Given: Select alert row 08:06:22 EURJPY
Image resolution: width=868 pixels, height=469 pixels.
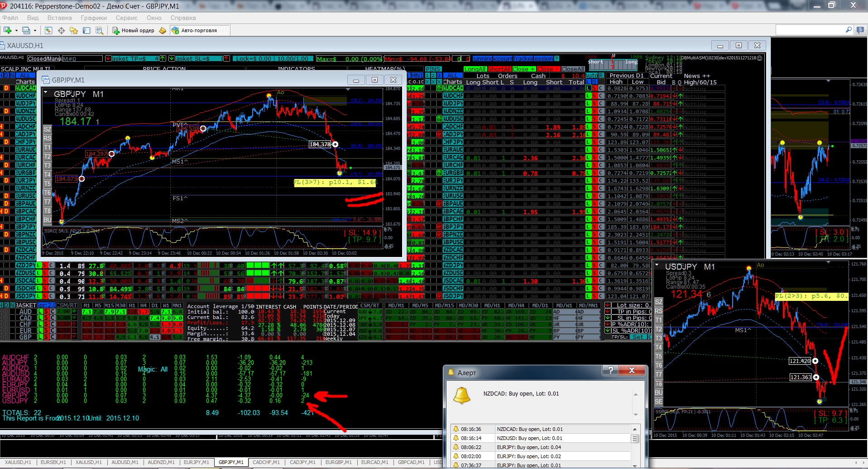Looking at the screenshot, I should click(x=540, y=447).
